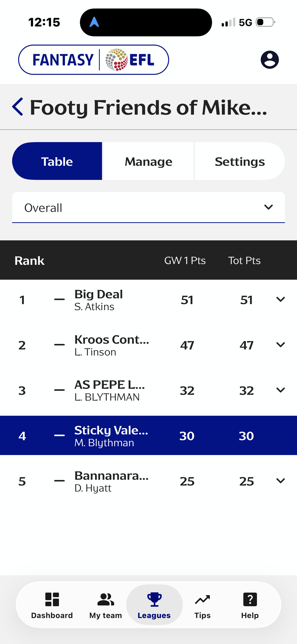Switch to the Settings tab

click(x=240, y=161)
